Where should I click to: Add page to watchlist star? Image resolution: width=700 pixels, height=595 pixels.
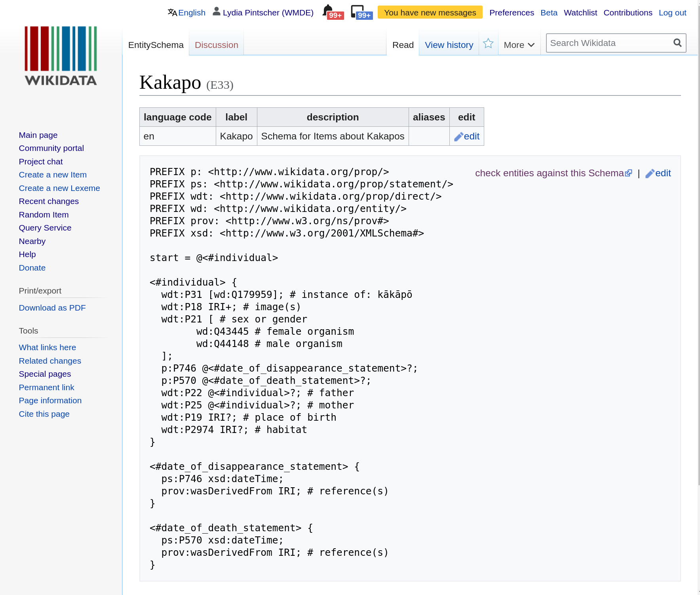coord(488,44)
